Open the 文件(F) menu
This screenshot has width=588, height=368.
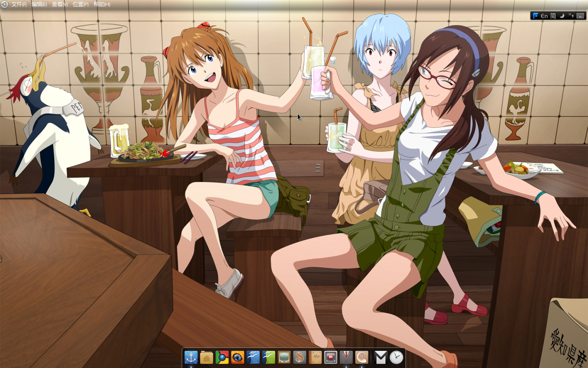coord(19,4)
